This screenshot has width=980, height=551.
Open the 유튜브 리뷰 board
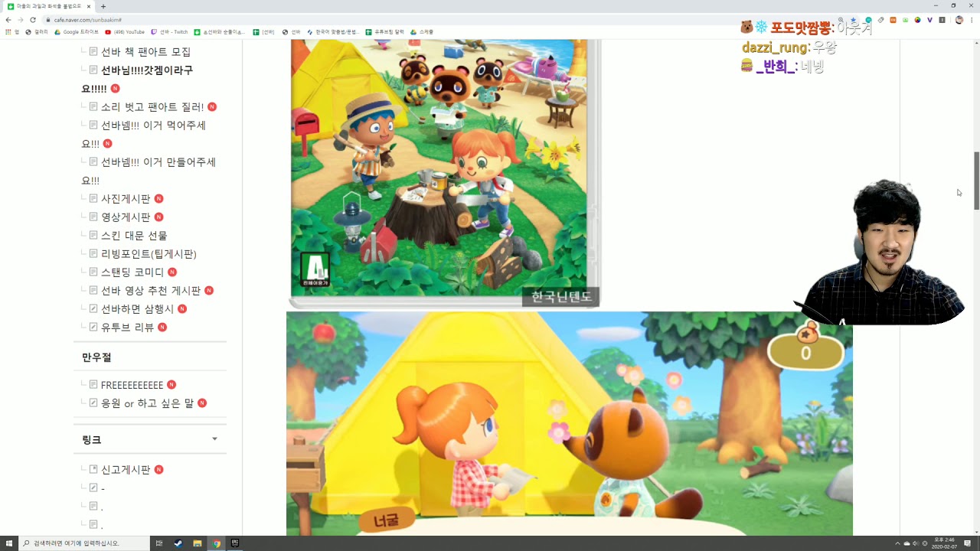(127, 327)
